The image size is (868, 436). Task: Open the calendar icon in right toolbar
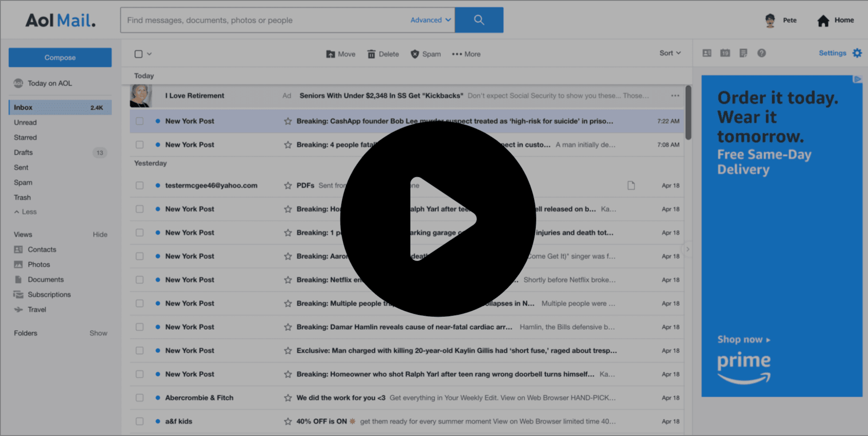pyautogui.click(x=725, y=53)
